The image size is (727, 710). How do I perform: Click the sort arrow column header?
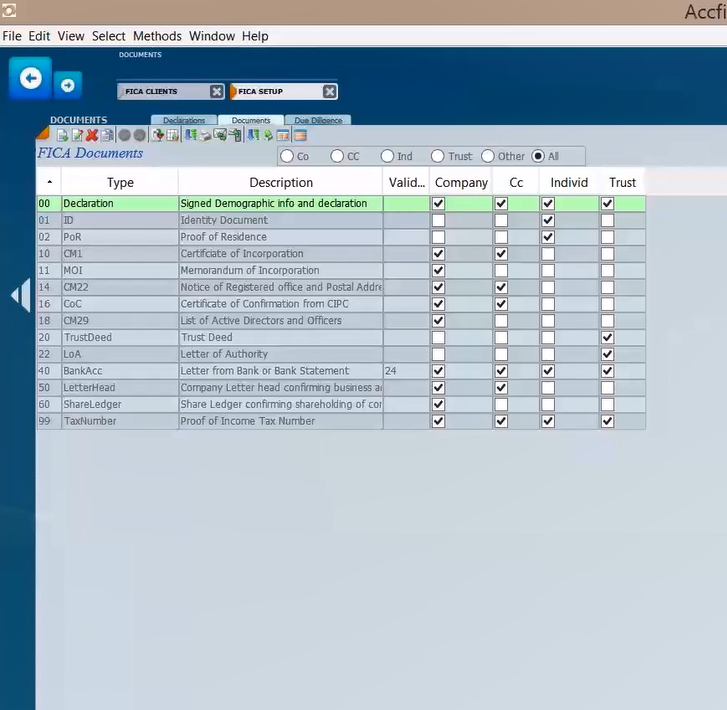[49, 182]
